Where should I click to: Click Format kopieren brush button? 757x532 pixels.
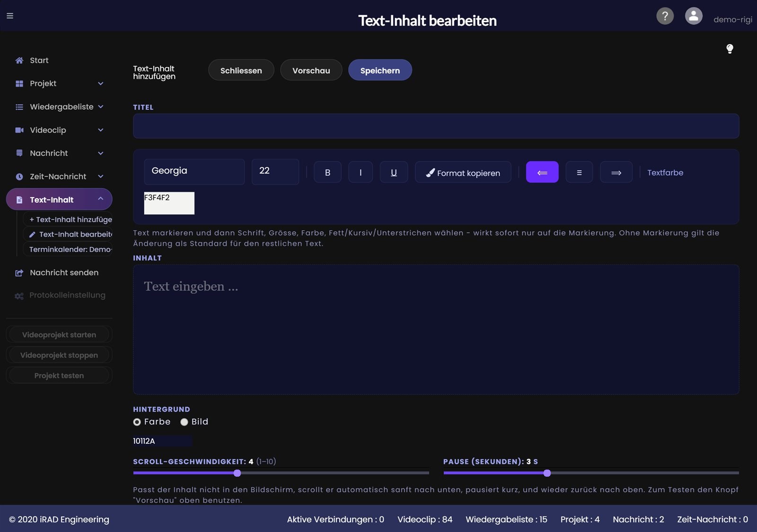point(463,172)
